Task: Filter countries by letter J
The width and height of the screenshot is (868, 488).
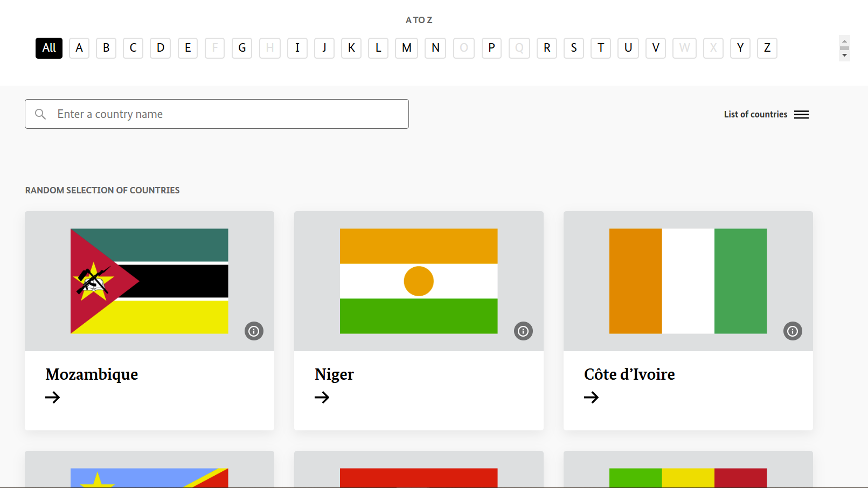Action: [324, 48]
